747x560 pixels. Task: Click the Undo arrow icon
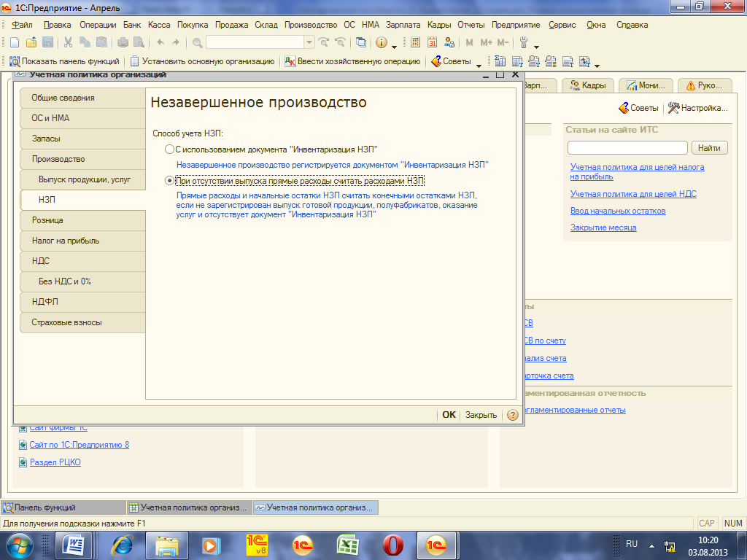[x=160, y=42]
